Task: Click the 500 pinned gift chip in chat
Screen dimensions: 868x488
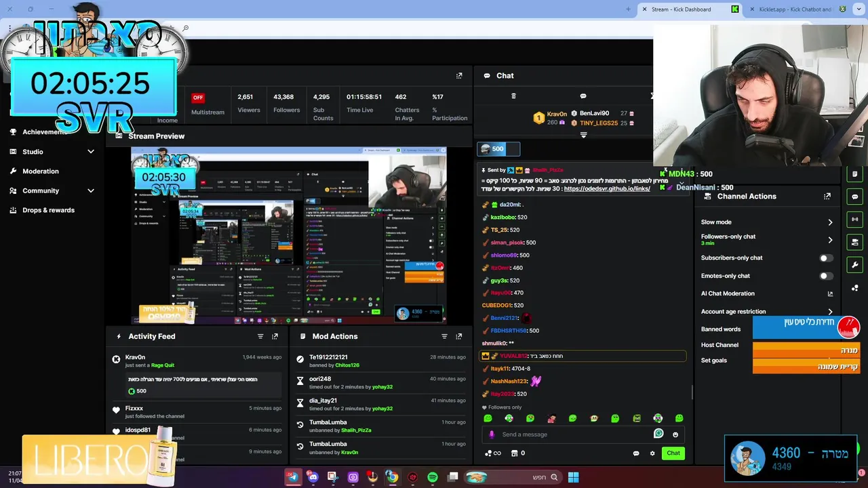Action: coord(498,149)
